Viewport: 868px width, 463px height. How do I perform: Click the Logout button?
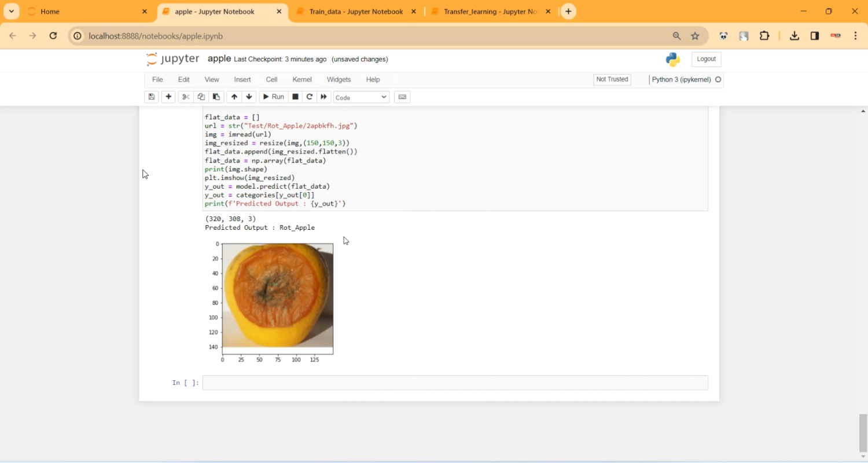706,59
